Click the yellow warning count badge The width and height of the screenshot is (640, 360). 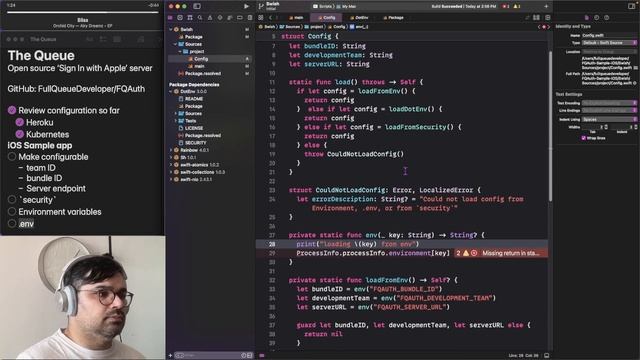pos(516,6)
